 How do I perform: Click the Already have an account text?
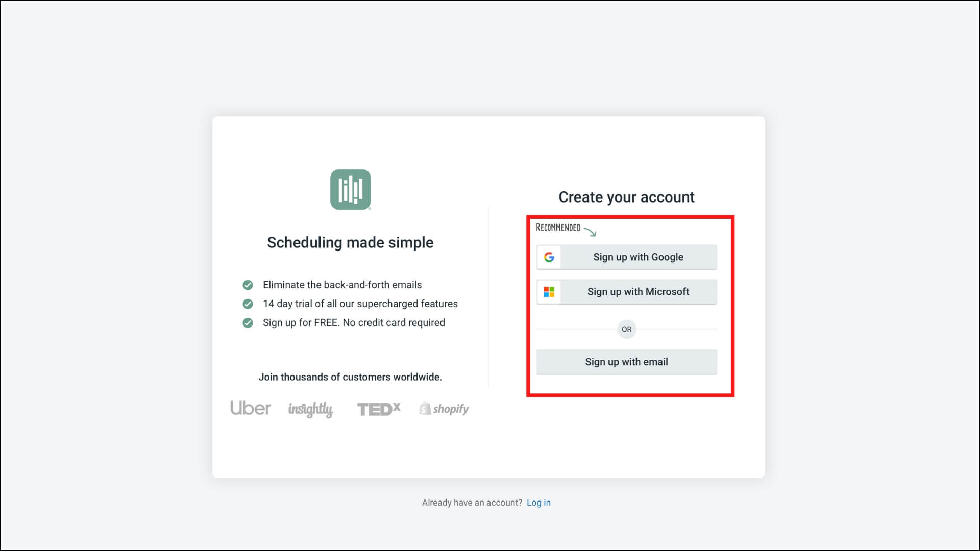pos(472,503)
